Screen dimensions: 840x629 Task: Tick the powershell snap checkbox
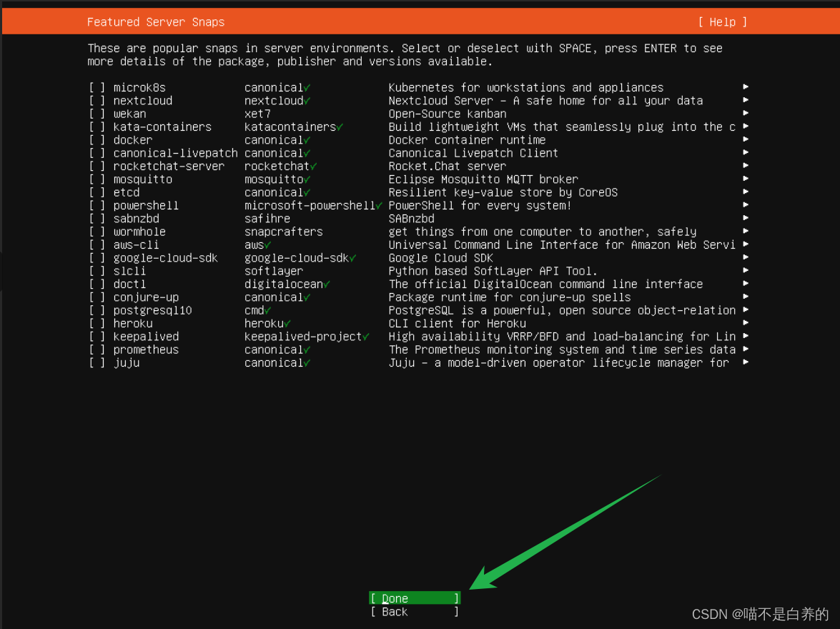[x=97, y=206]
